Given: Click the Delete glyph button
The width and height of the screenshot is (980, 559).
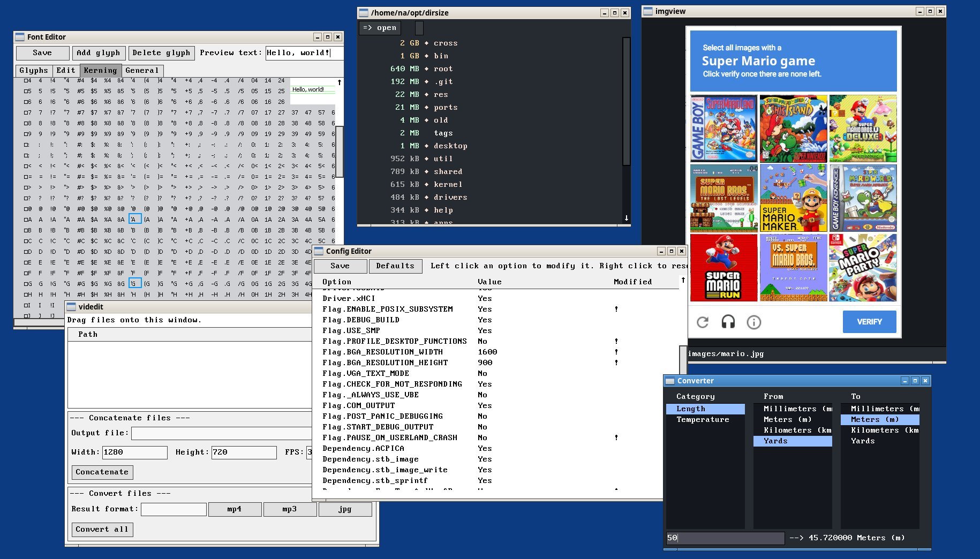Looking at the screenshot, I should (161, 53).
